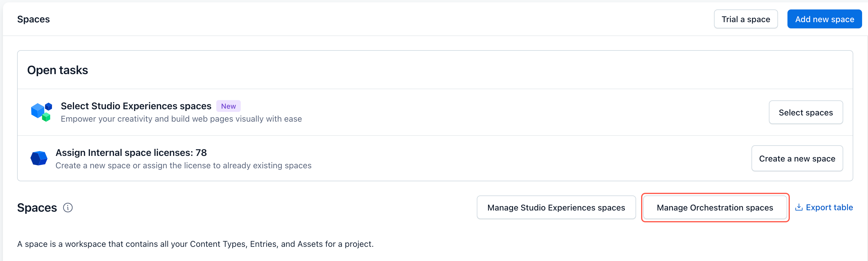Click the Studio Experiences cubes icon
The image size is (868, 261).
click(x=41, y=112)
